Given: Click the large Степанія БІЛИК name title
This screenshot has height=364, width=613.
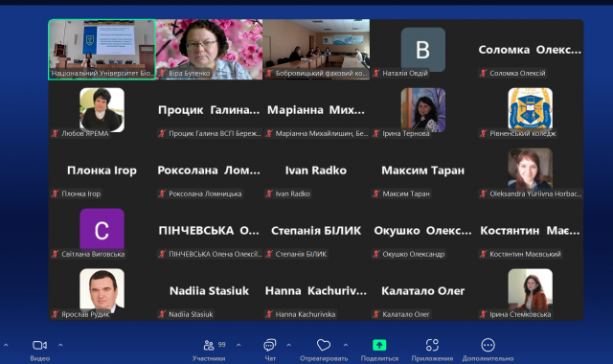Looking at the screenshot, I should 316,231.
